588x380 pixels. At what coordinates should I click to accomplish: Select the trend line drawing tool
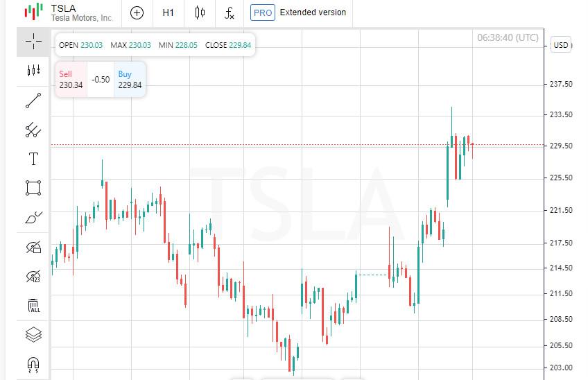33,101
